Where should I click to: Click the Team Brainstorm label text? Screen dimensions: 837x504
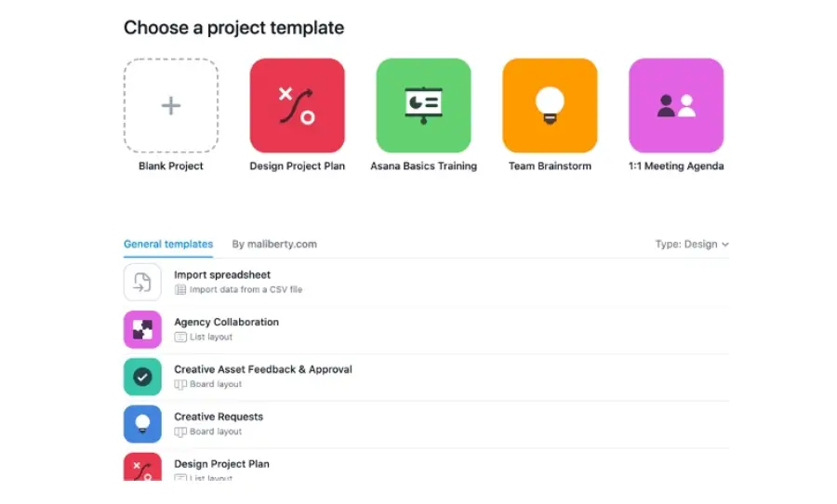tap(550, 166)
